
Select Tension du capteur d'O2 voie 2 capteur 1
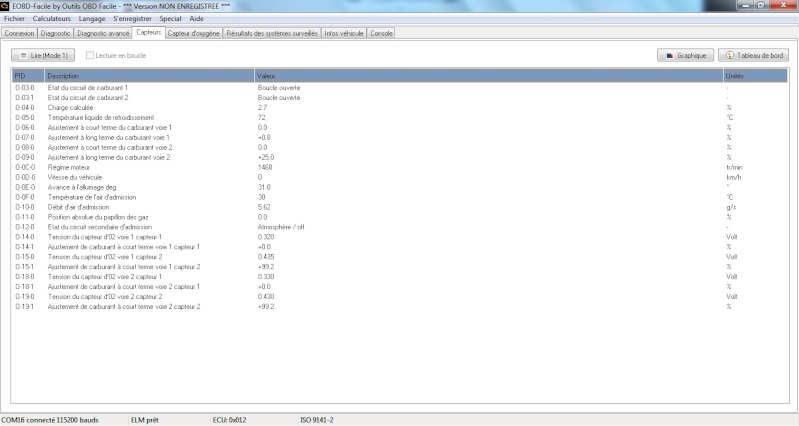click(x=400, y=276)
